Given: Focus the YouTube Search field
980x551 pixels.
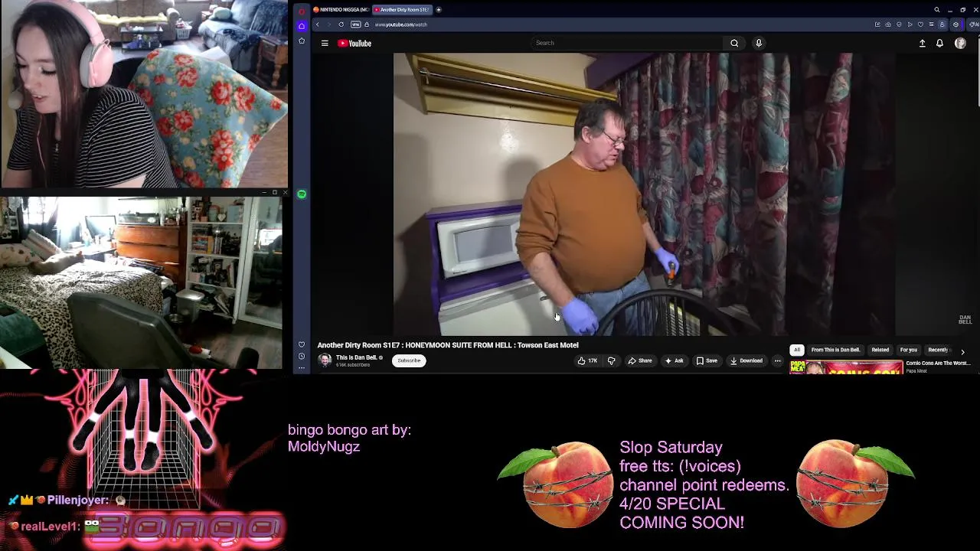Looking at the screenshot, I should click(x=628, y=43).
